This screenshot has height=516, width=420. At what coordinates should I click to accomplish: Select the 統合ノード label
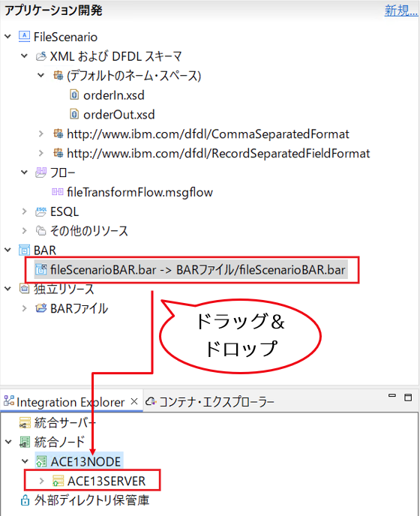(x=59, y=442)
